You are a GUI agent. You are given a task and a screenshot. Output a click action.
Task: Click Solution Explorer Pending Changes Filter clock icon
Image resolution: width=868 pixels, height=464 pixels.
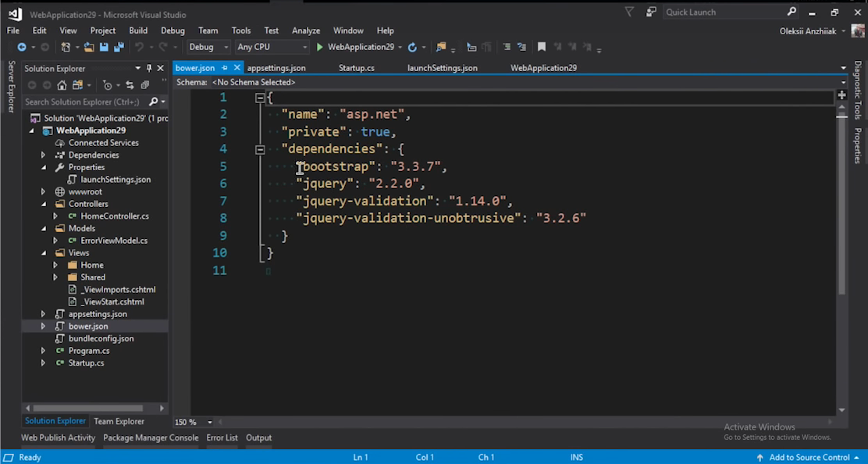(x=108, y=85)
